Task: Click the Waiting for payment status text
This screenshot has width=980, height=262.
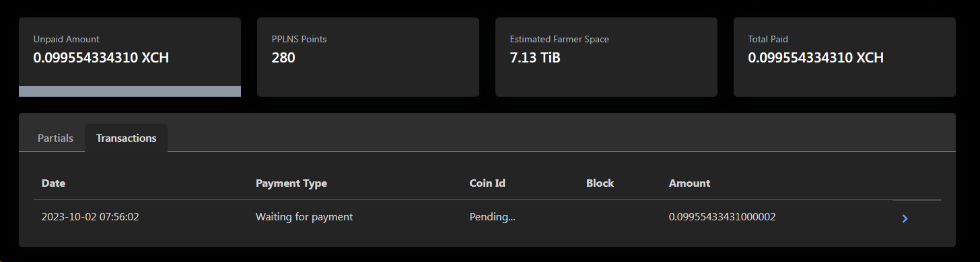Action: 304,217
